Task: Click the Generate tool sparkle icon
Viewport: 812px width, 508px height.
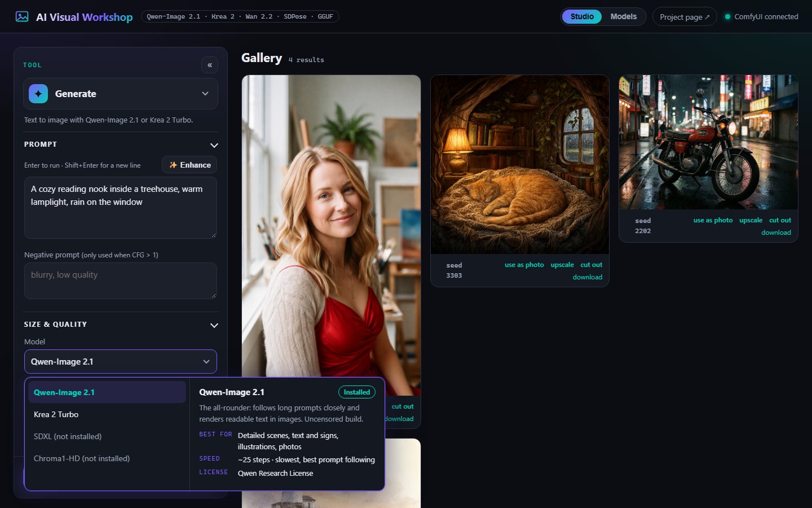Action: (38, 94)
